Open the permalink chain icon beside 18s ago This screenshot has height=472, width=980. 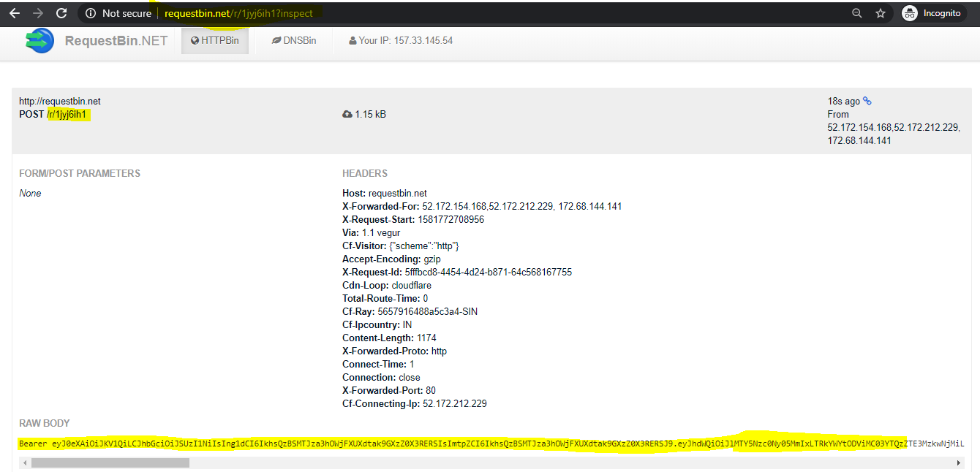point(866,101)
